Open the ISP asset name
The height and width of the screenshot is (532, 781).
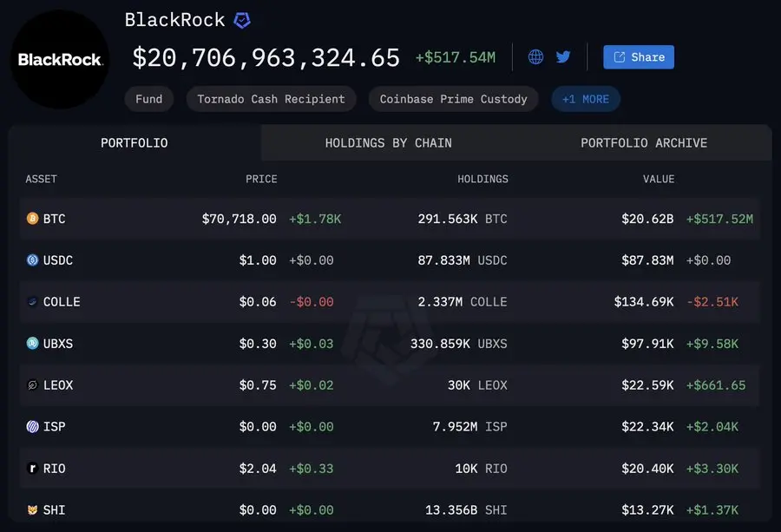(55, 426)
